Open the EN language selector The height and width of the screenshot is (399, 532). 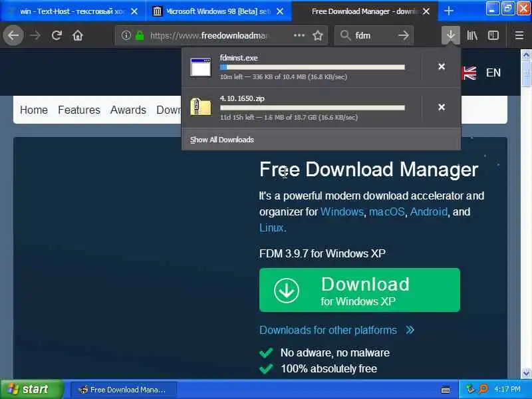pos(493,72)
